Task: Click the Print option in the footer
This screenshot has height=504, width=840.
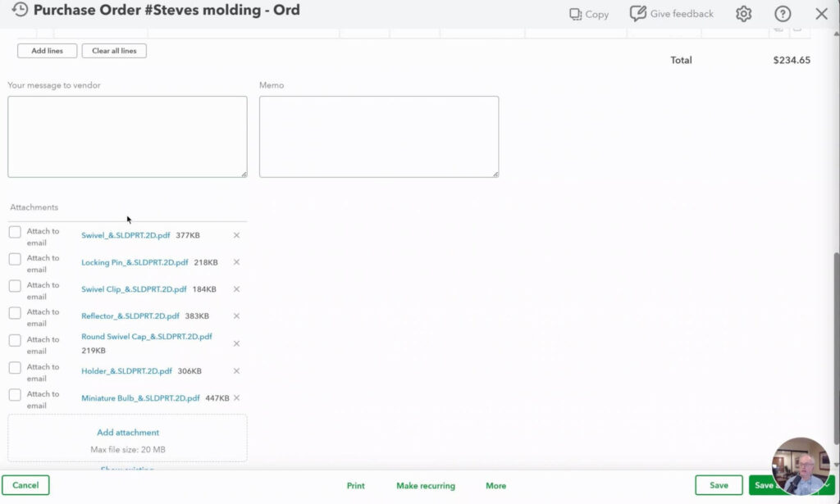Action: click(356, 486)
